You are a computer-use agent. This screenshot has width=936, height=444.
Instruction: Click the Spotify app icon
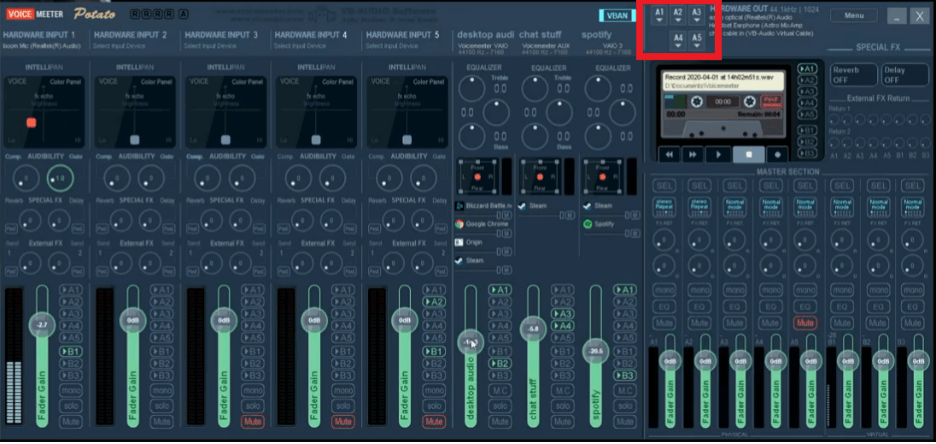coord(587,224)
